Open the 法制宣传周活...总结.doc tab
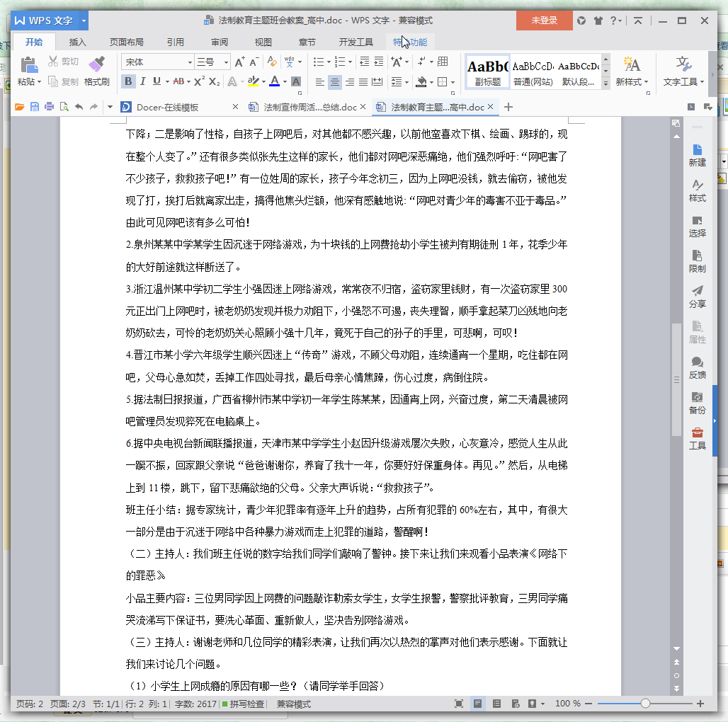Viewport: 728px width, 722px height. click(309, 107)
